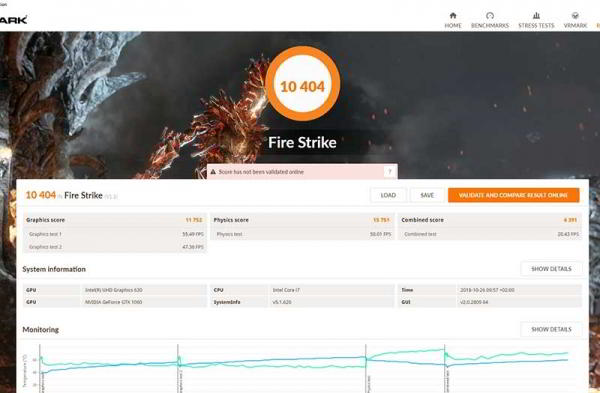Click the 47.38 FPS value
The height and width of the screenshot is (393, 600).
193,247
